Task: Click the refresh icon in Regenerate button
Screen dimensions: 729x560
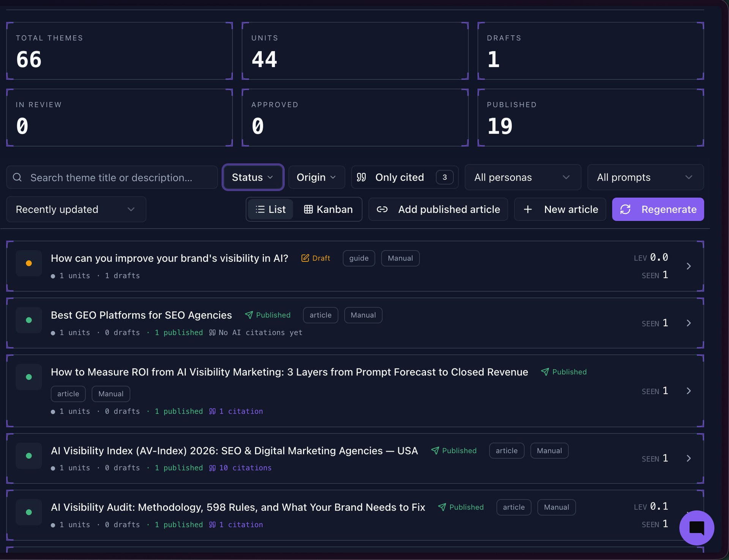Action: tap(625, 209)
